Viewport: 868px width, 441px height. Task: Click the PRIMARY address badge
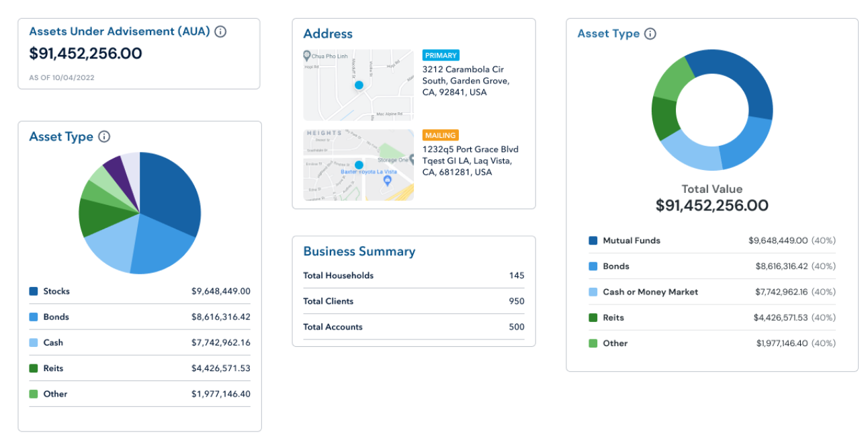(x=441, y=55)
